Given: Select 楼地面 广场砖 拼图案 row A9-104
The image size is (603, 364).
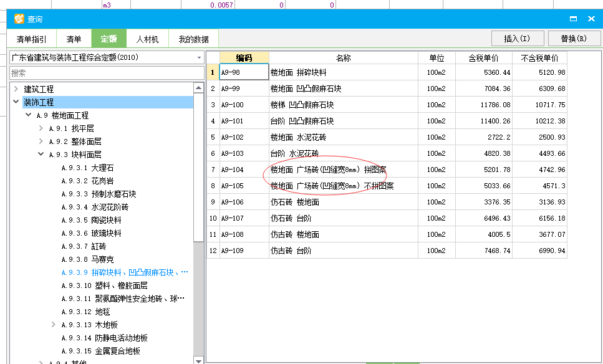Looking at the screenshot, I should [x=387, y=169].
